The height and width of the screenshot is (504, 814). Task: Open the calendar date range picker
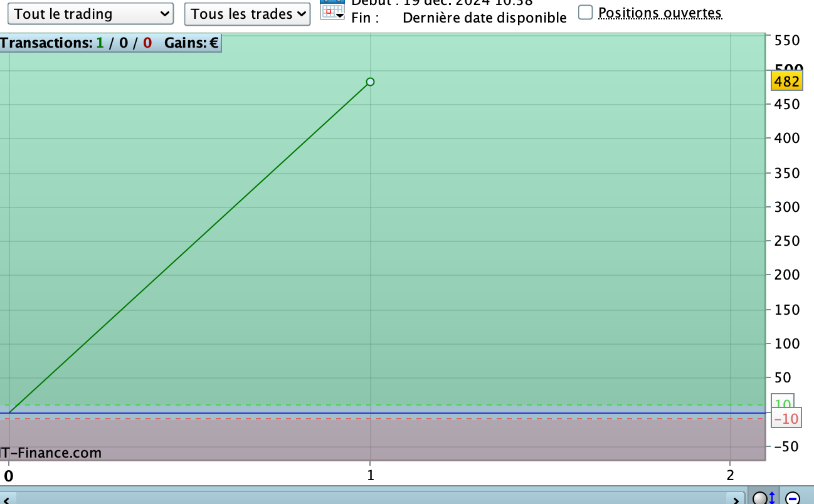[332, 9]
